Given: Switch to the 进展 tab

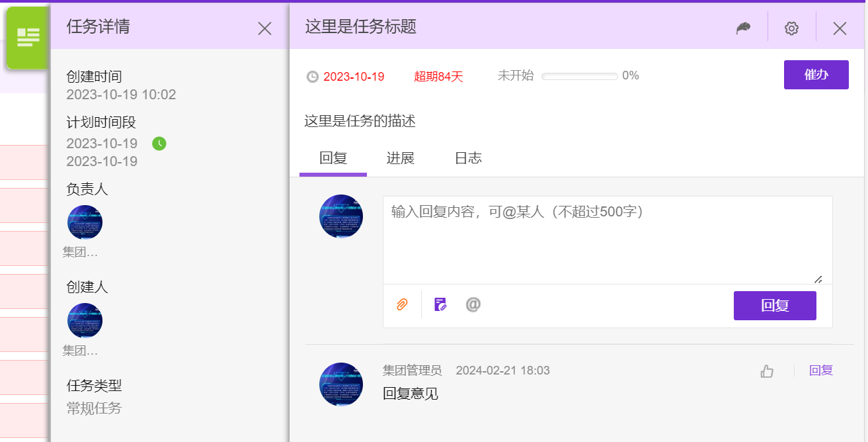Looking at the screenshot, I should pos(400,158).
